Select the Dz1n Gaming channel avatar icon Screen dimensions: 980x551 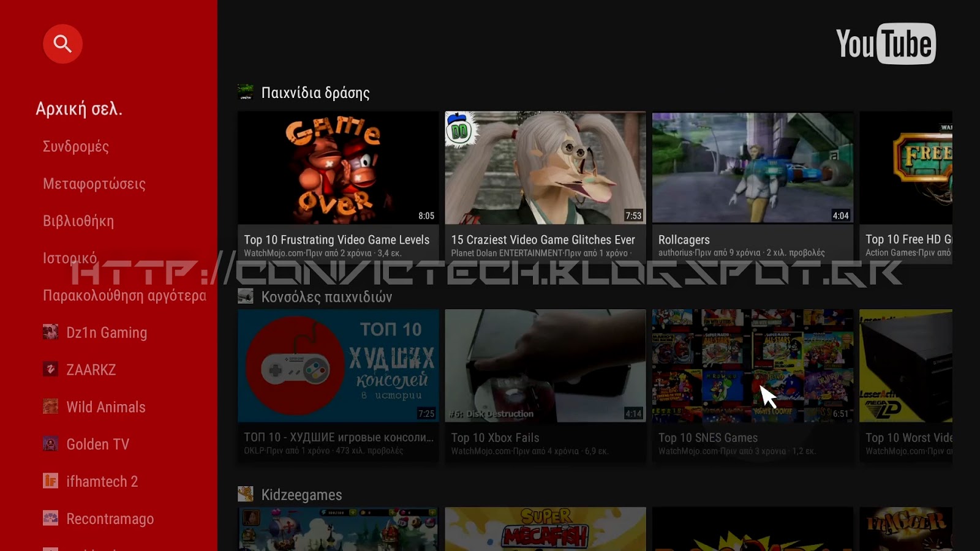click(x=51, y=332)
